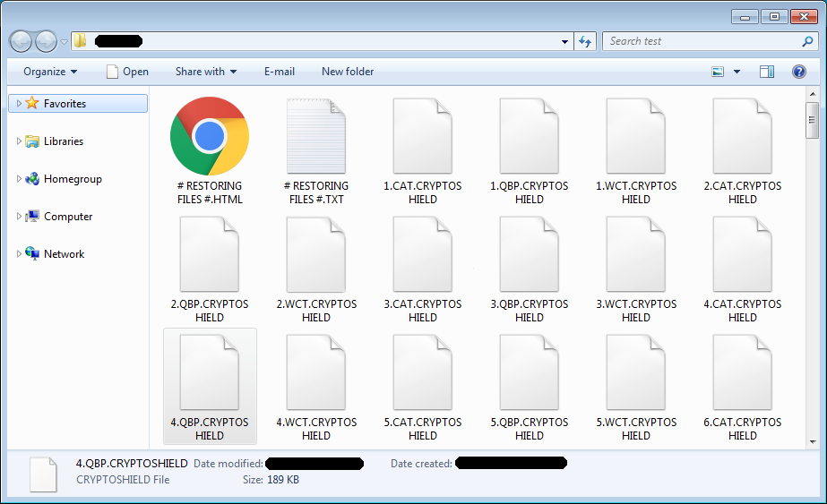Select the 1.QBP.CRYPTOSHIELD file icon
The width and height of the screenshot is (827, 504).
(x=529, y=136)
